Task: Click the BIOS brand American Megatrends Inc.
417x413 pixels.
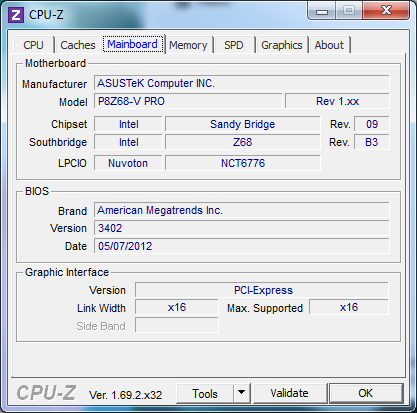Action: click(242, 210)
